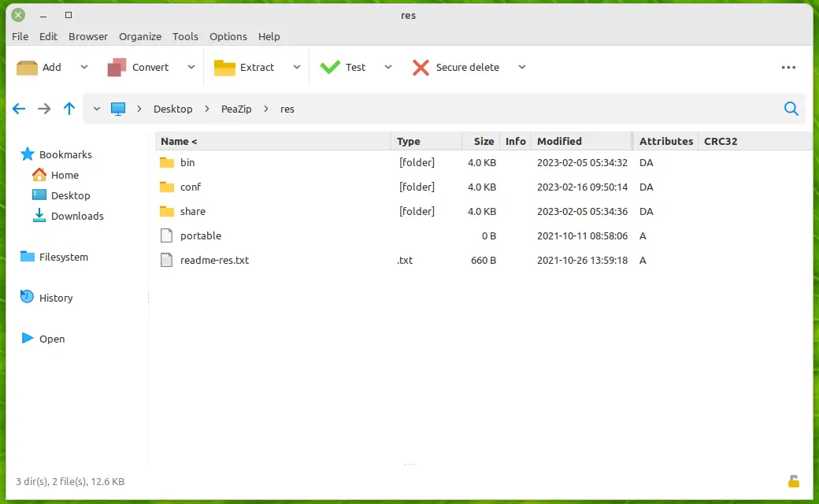Click the Convert icon in toolbar

click(117, 68)
